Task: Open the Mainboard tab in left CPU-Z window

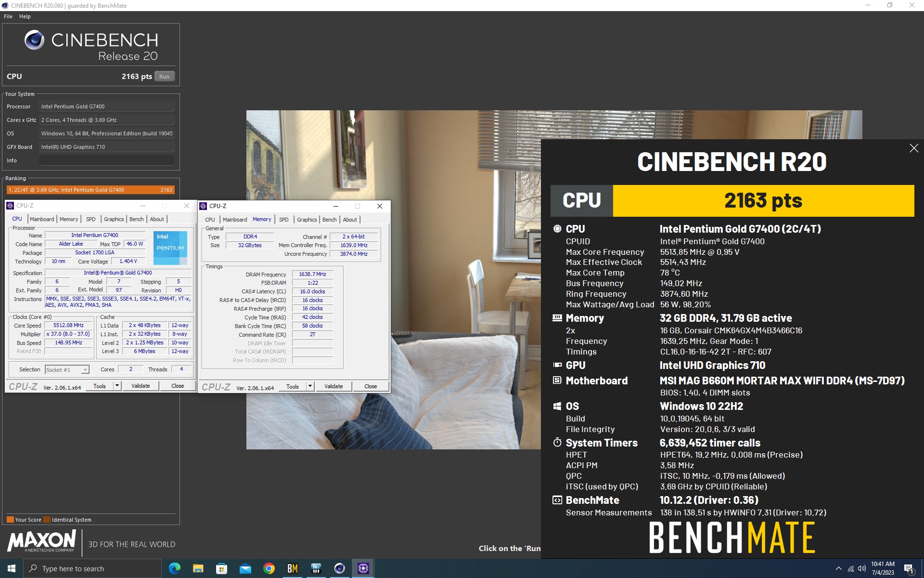Action: [x=42, y=219]
